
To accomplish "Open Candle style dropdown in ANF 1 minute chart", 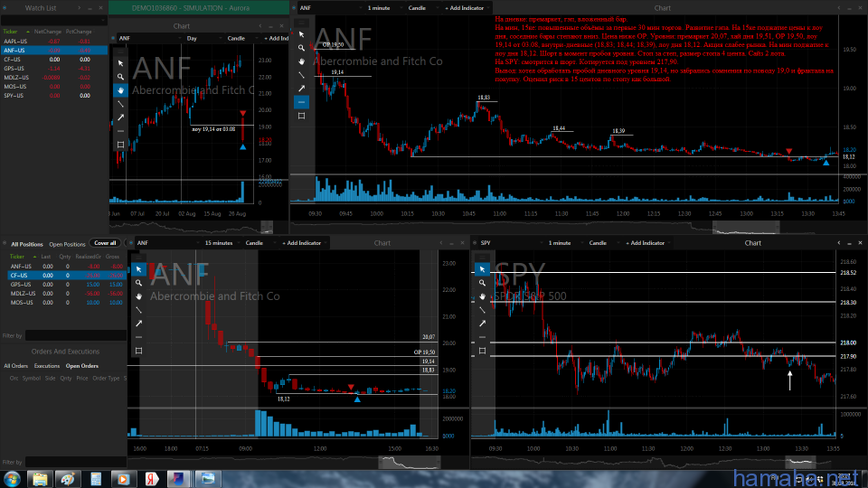I will (423, 8).
